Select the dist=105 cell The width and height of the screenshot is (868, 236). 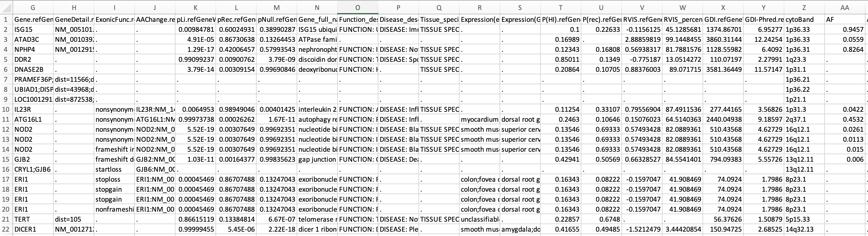tap(74, 219)
